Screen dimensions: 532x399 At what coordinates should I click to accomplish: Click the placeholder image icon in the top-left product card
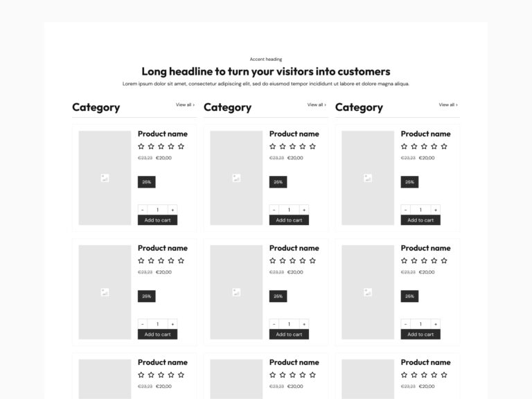tap(105, 178)
